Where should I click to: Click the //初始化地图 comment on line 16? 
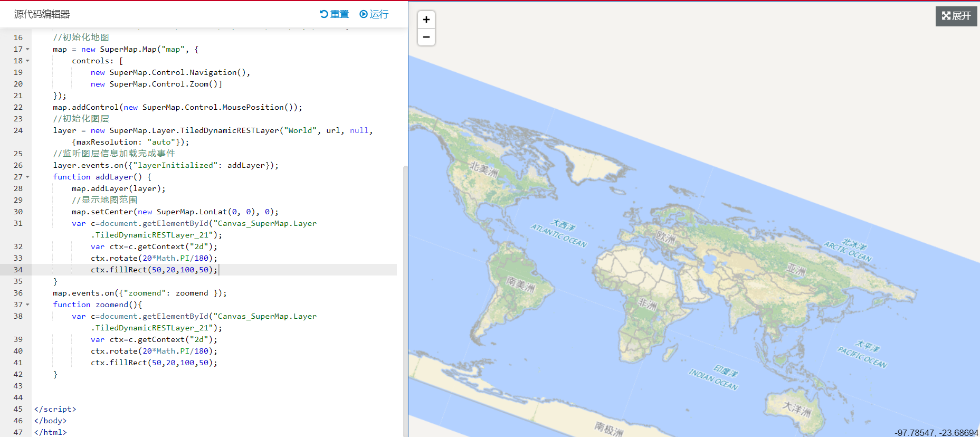click(81, 37)
